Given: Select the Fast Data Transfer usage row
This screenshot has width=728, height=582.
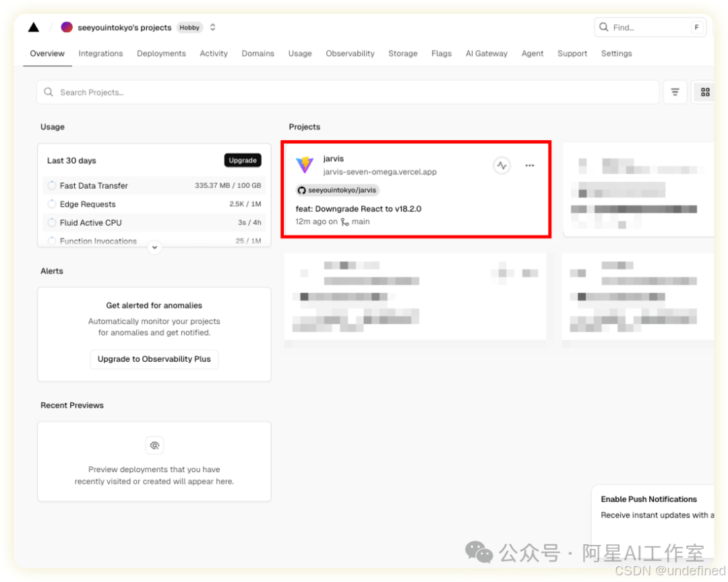Looking at the screenshot, I should point(154,186).
